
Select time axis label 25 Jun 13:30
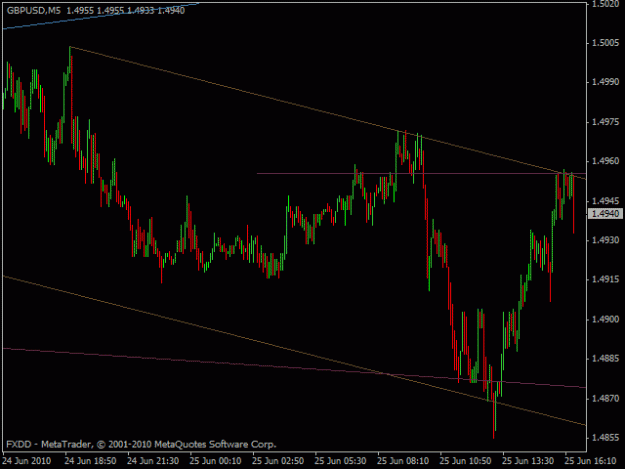(x=528, y=461)
